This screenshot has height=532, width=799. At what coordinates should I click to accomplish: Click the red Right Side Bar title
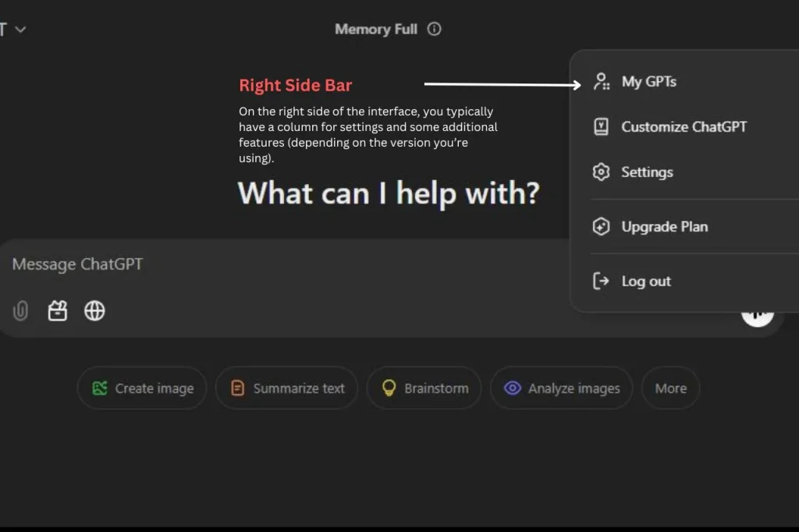[x=296, y=85]
